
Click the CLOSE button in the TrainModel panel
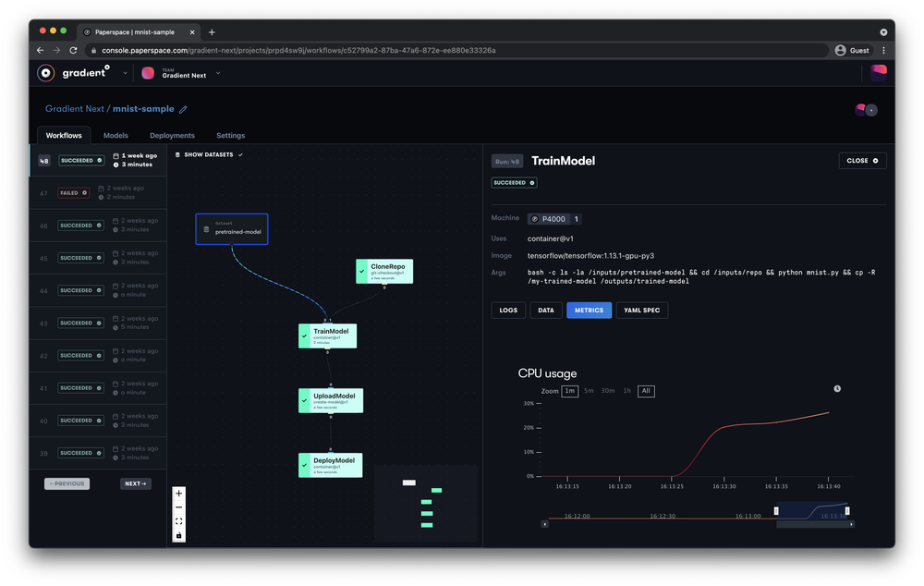(861, 160)
